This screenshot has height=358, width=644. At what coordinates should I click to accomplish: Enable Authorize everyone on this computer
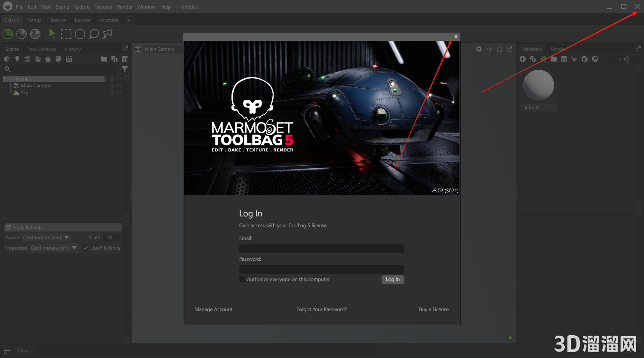coord(242,279)
